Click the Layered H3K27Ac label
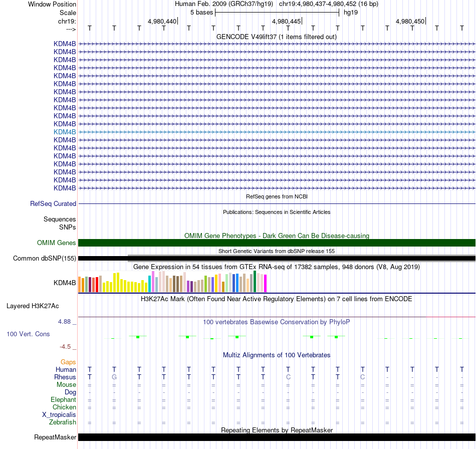The image size is (476, 449). [33, 306]
